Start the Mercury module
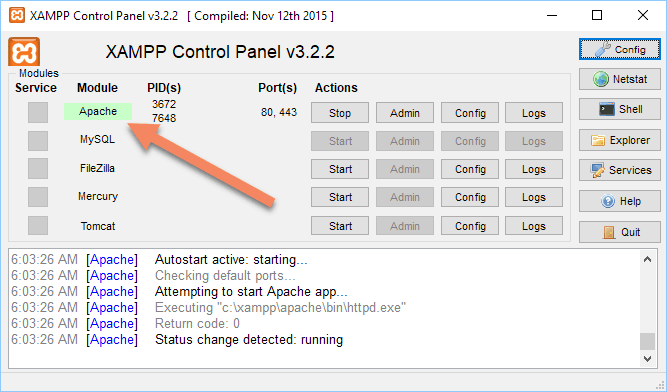This screenshot has height=392, width=667. [340, 197]
